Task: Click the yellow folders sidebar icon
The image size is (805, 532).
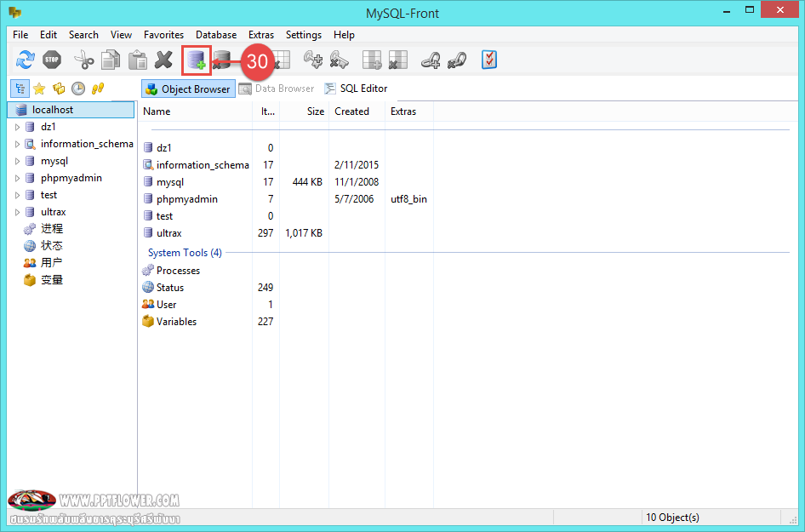Action: (x=59, y=89)
